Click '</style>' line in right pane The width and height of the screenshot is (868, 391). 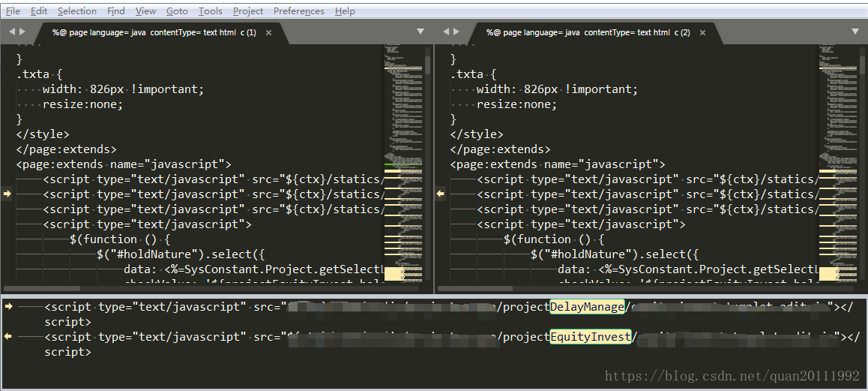pos(477,134)
